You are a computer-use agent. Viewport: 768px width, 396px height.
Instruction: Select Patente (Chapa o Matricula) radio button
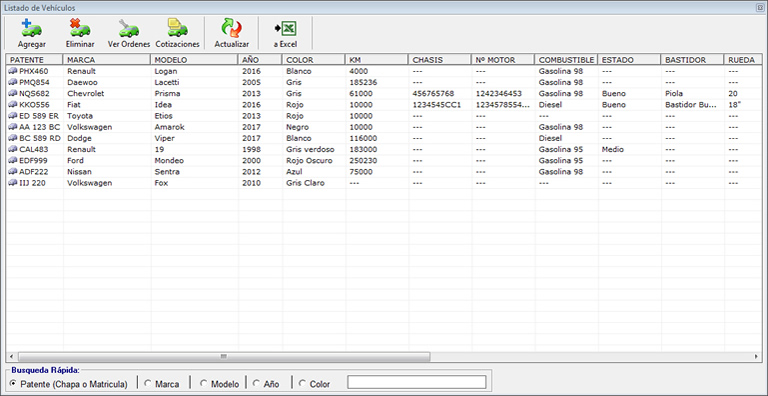tap(13, 384)
